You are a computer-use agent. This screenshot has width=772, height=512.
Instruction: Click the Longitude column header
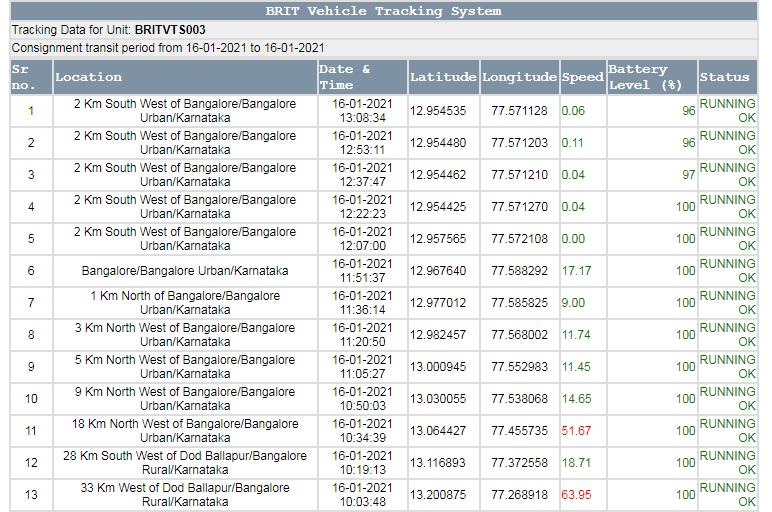coord(519,77)
